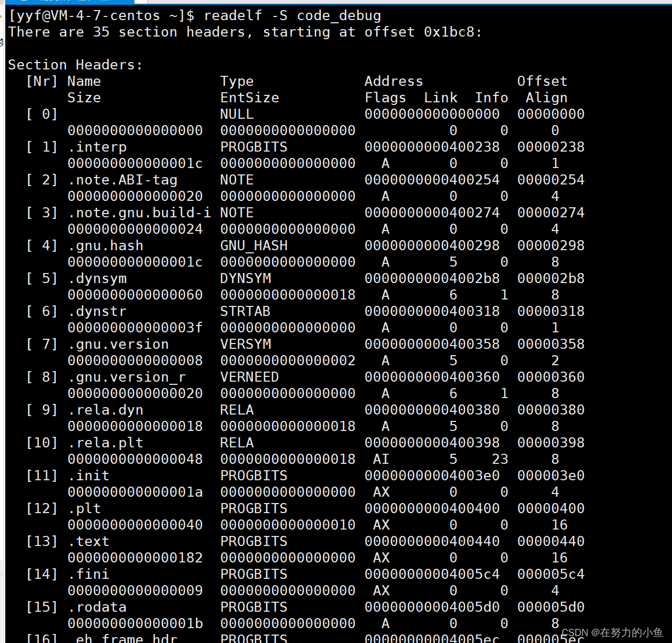Screen dimensions: 672x643
Task: Click the .dynsym section entry
Action: tap(97, 278)
